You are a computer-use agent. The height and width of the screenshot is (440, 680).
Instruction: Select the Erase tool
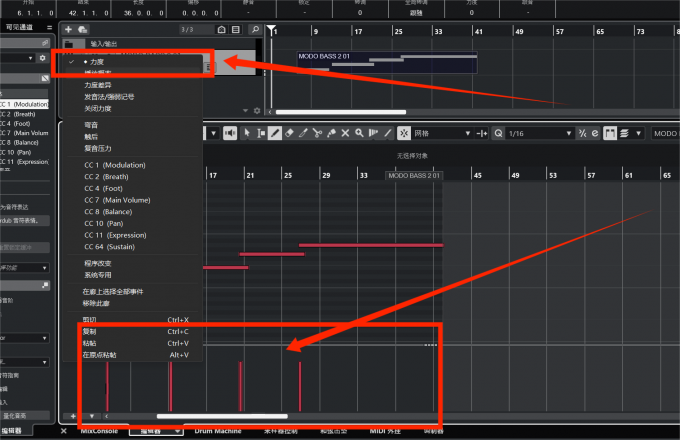(289, 133)
